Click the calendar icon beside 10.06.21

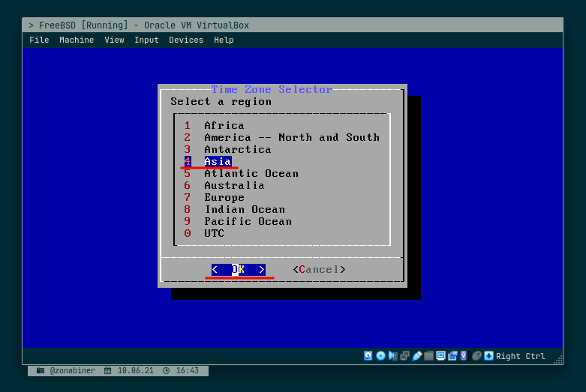click(107, 370)
